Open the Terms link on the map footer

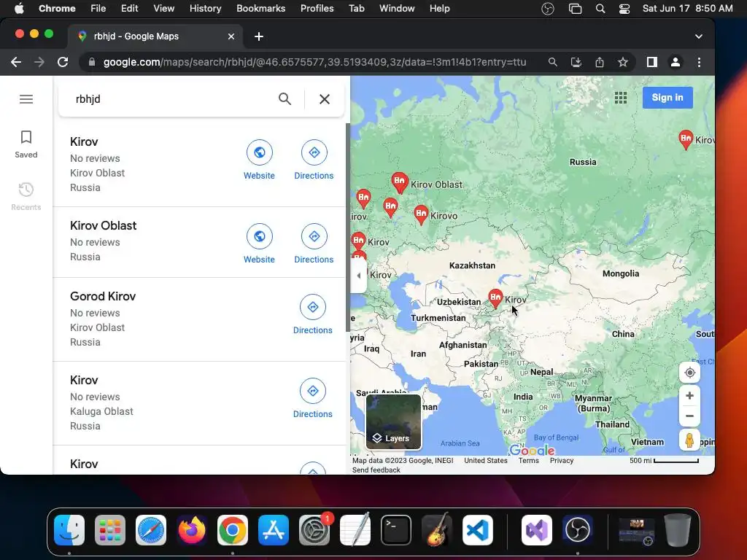528,461
